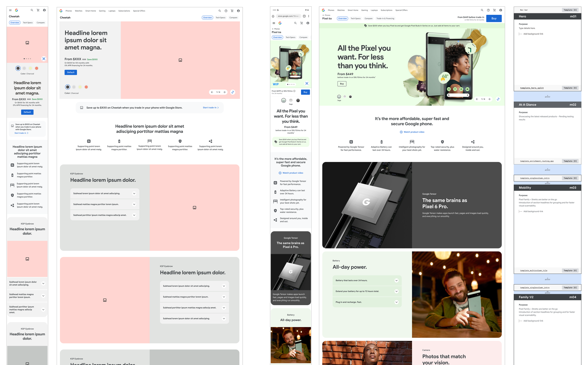Click next arrow in Pixel 6a hero carousel
The width and height of the screenshot is (588, 365).
pos(489,99)
